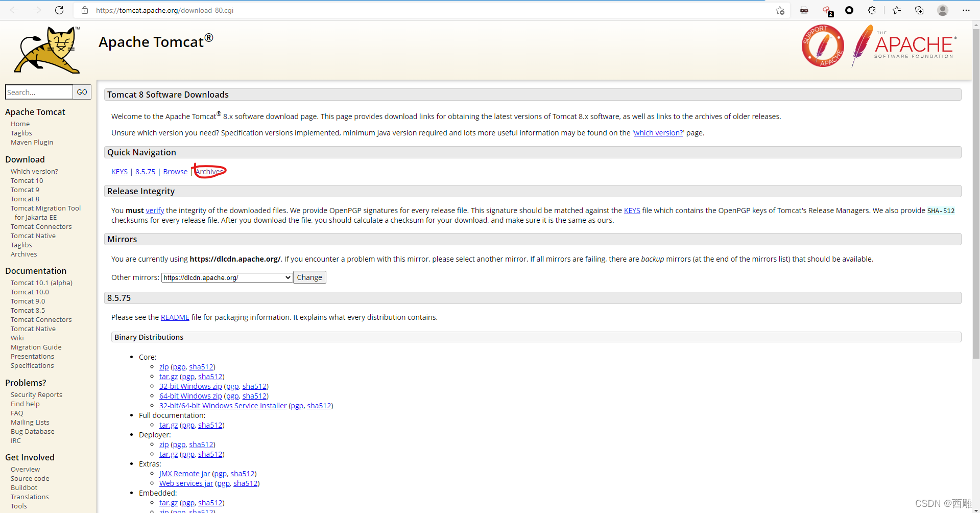Open the Archives link in Quick Navigation
Viewport: 980px width, 513px height.
coord(209,172)
